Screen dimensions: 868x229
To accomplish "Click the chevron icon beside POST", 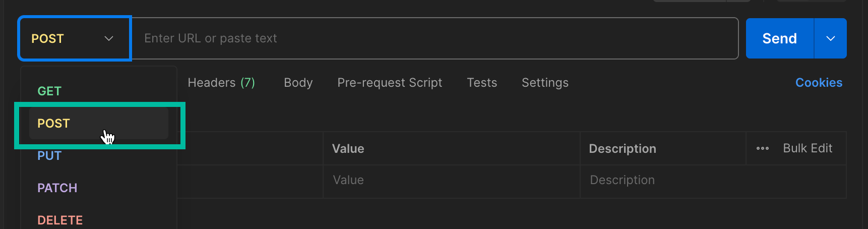I will coord(109,38).
